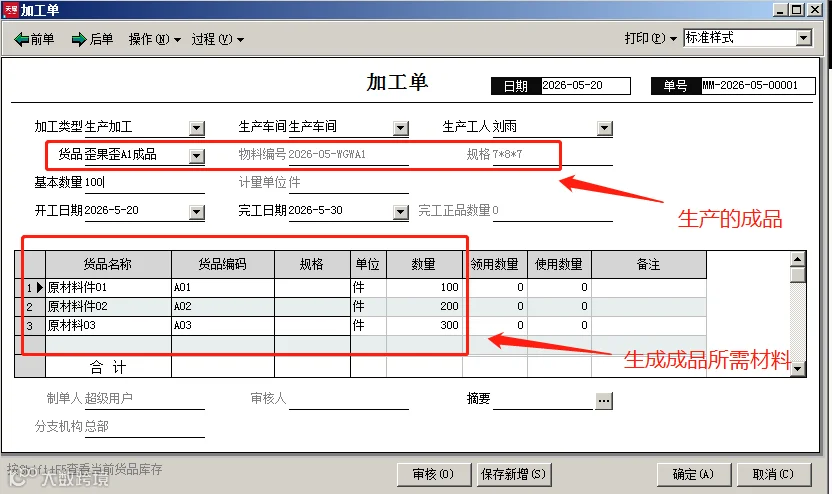
Task: Click the 基本数量 input field
Action: [x=144, y=183]
